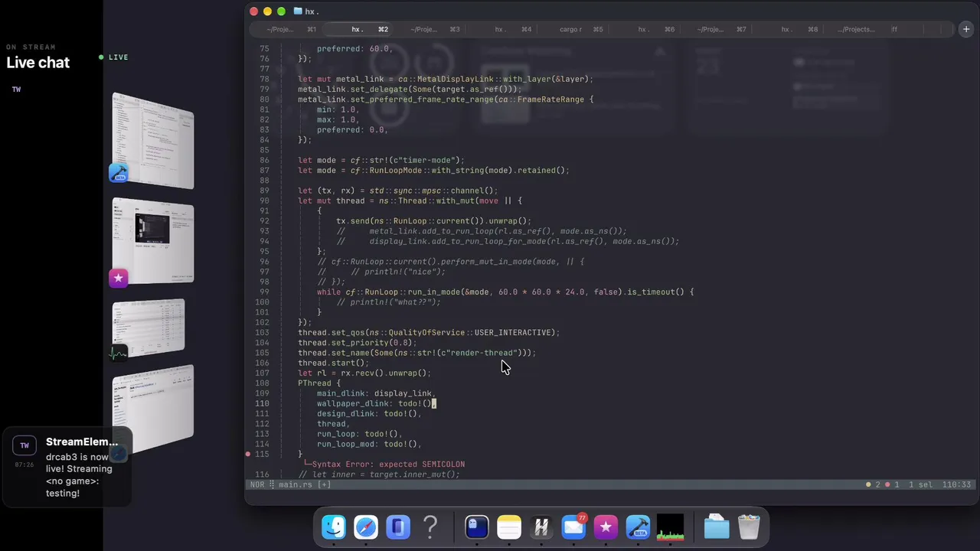The width and height of the screenshot is (980, 551).
Task: Open Finder from the dock
Action: coord(334,527)
